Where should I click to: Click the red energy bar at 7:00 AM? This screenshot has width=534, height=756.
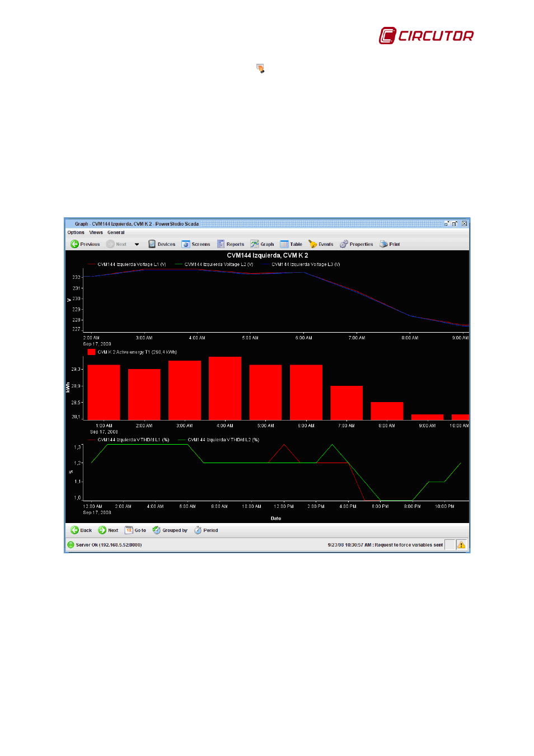[x=346, y=403]
